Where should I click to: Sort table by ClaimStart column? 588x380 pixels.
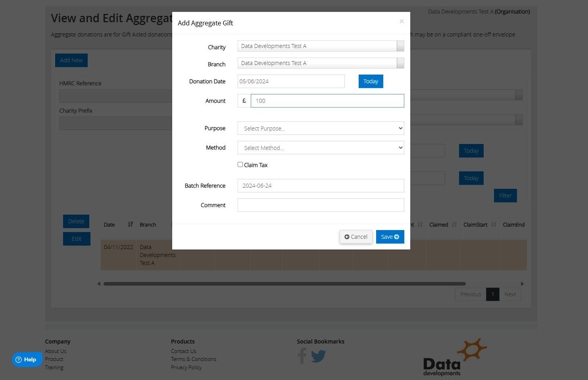click(x=494, y=225)
